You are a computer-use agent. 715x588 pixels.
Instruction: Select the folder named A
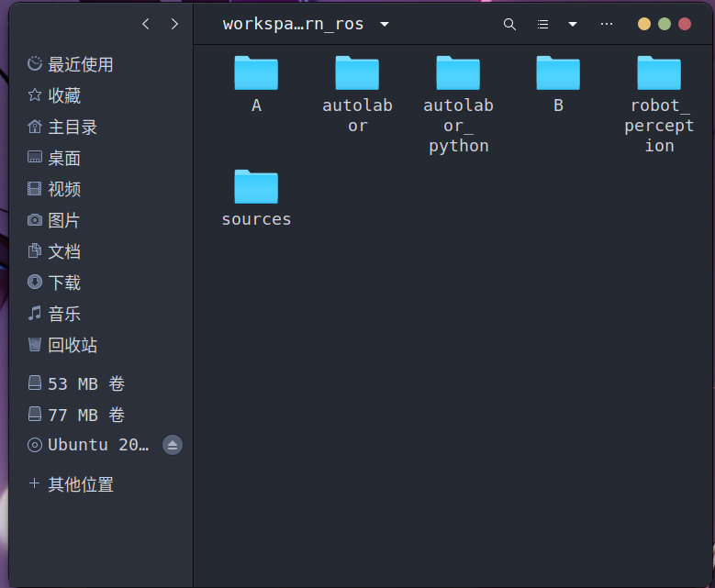point(256,73)
